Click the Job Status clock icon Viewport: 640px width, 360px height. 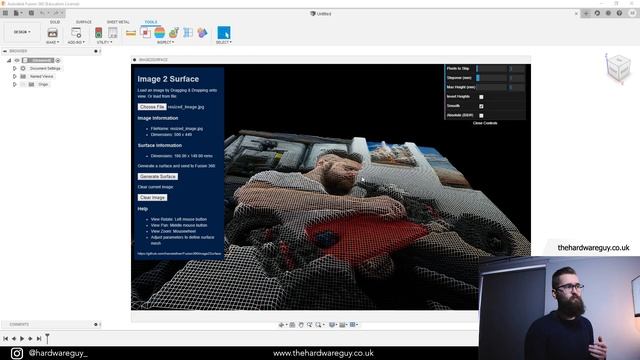coord(608,13)
